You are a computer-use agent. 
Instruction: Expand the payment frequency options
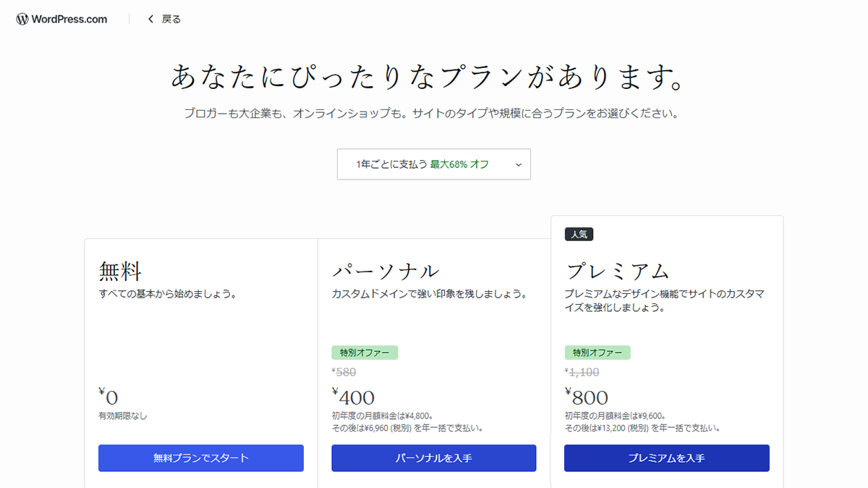click(433, 164)
